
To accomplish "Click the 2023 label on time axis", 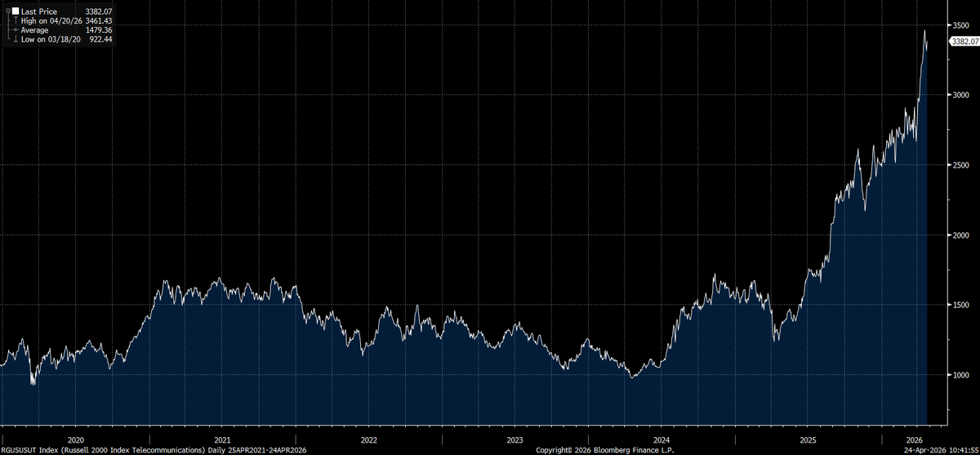I will pos(514,439).
